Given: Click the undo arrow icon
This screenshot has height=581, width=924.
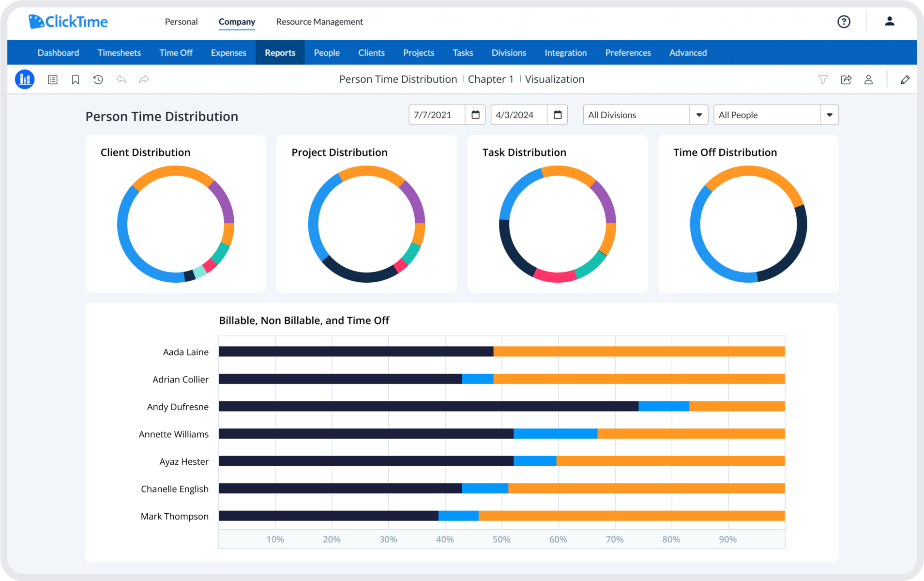Looking at the screenshot, I should point(121,79).
